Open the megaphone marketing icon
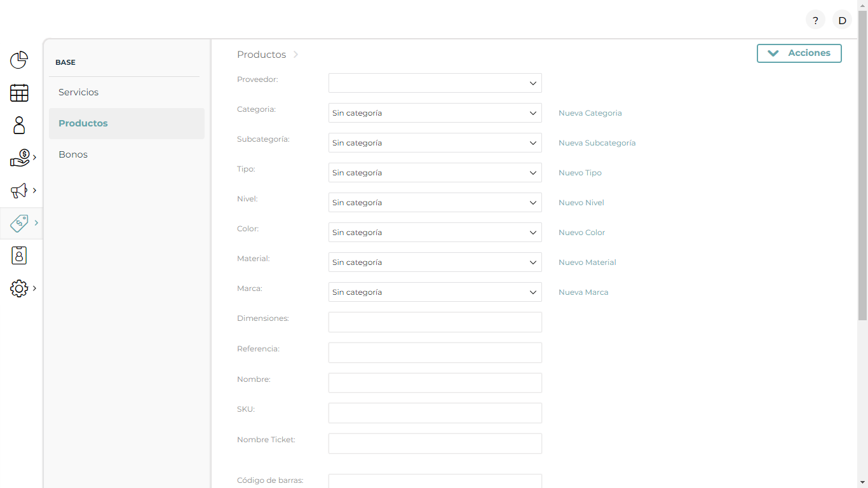This screenshot has width=868, height=488. pos(19,190)
